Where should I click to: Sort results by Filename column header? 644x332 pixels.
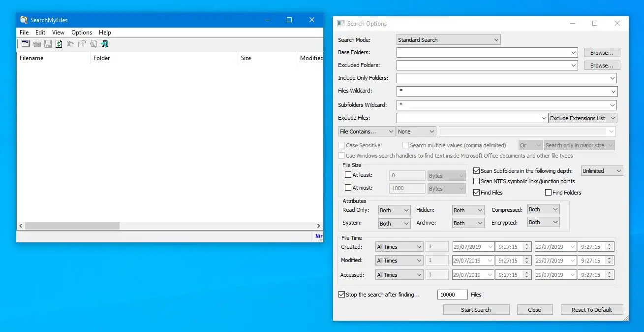pos(53,58)
